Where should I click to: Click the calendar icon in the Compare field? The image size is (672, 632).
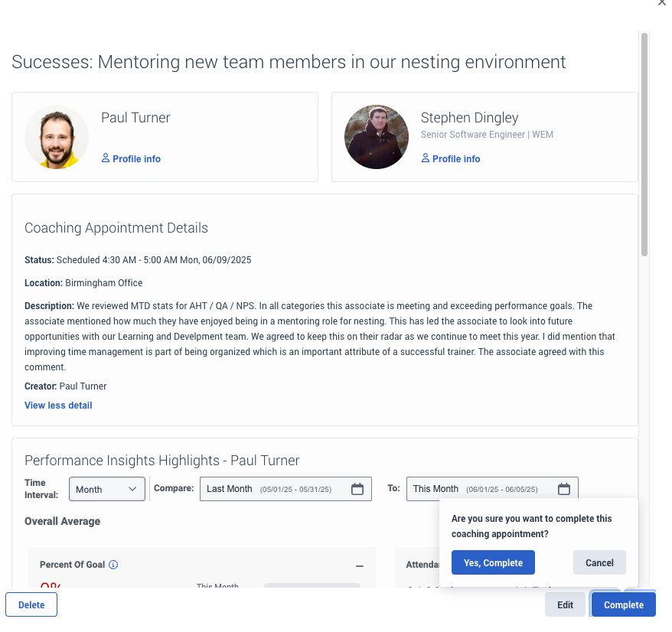point(357,489)
